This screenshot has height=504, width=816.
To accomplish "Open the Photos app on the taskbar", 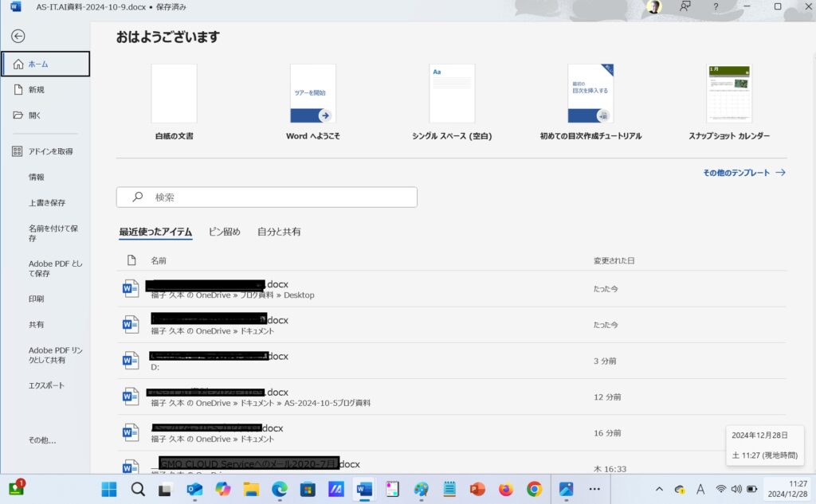I will point(566,490).
